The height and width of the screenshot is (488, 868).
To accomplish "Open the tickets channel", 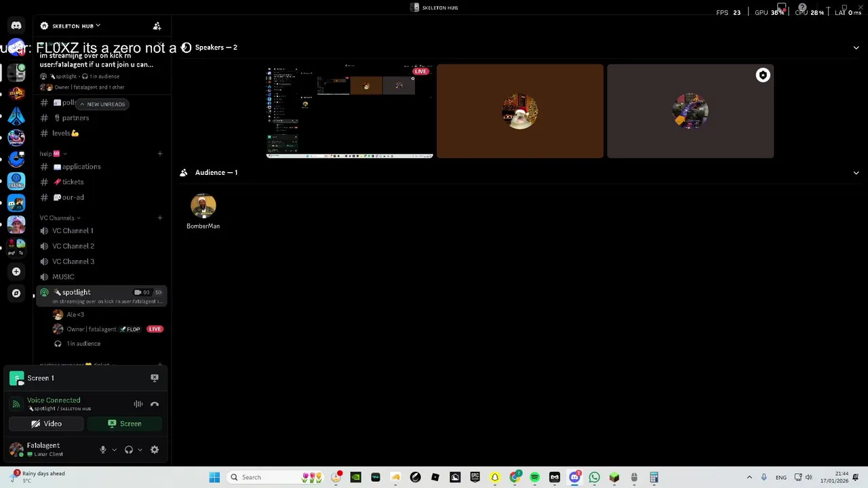I will tap(101, 182).
